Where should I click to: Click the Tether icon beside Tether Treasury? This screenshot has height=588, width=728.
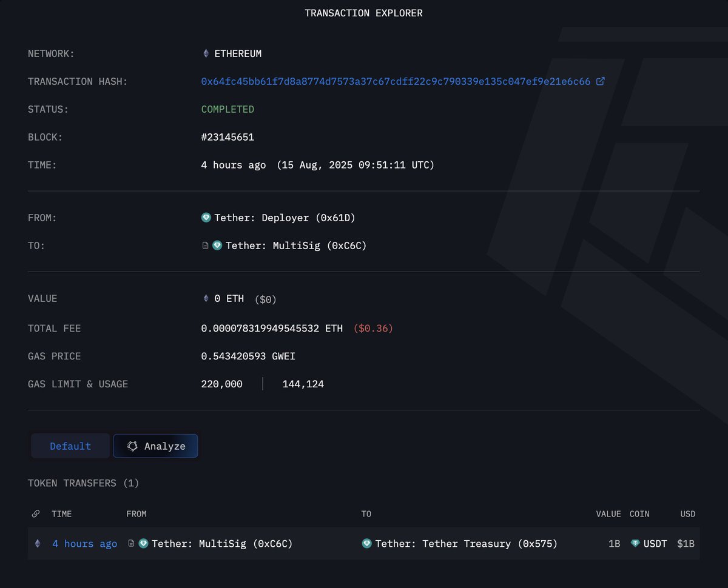point(366,544)
